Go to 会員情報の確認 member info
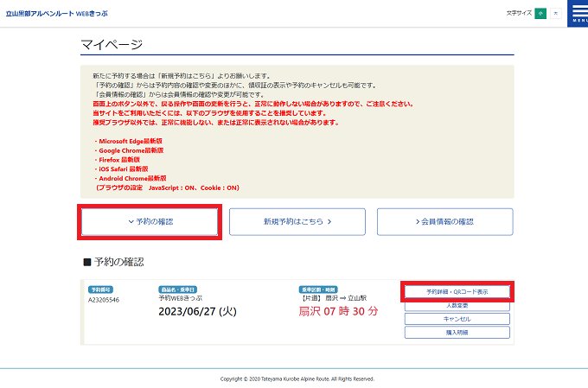 (x=444, y=222)
